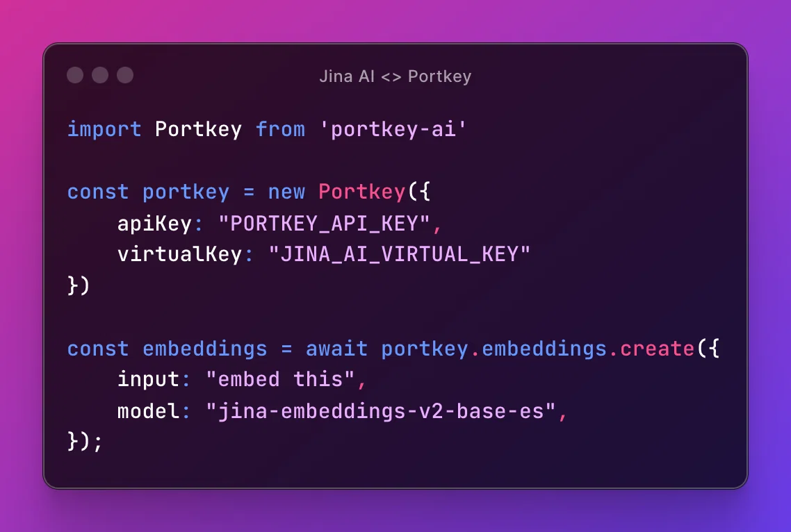Click the 'model' property name
This screenshot has height=532, width=791.
point(148,411)
